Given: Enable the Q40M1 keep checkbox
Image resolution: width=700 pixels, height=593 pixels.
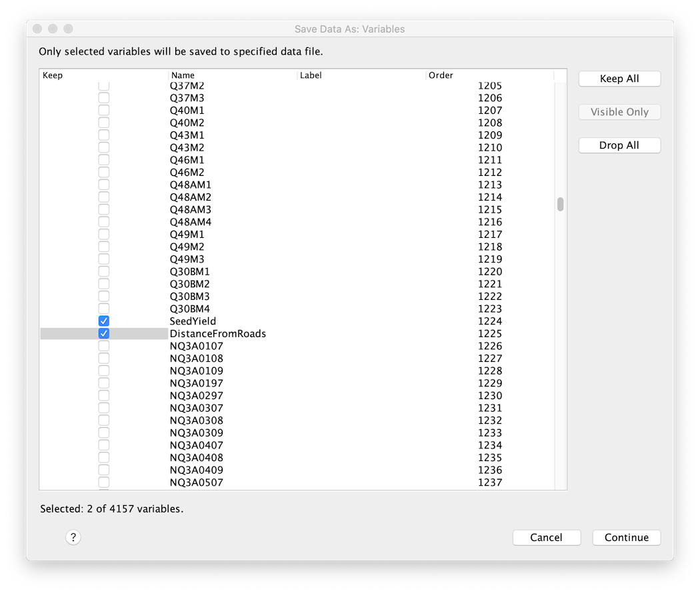Looking at the screenshot, I should tap(103, 110).
